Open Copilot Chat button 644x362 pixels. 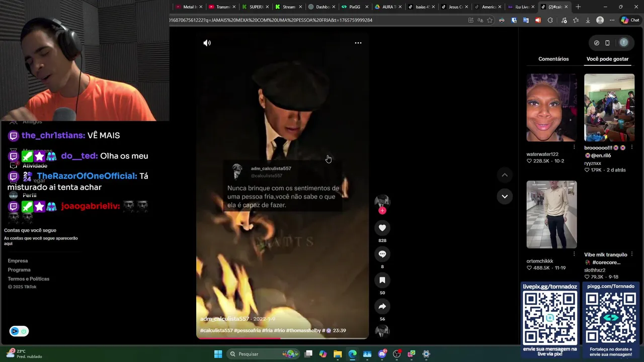pos(630,20)
